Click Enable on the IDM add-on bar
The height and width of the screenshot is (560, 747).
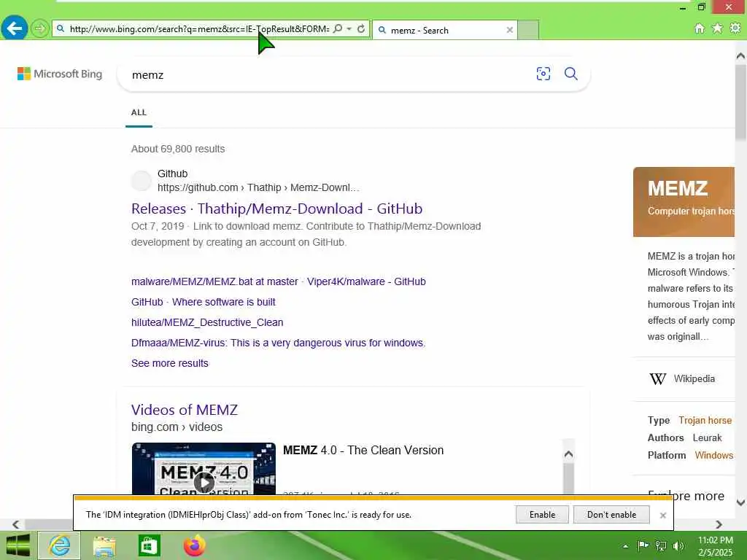click(x=542, y=515)
